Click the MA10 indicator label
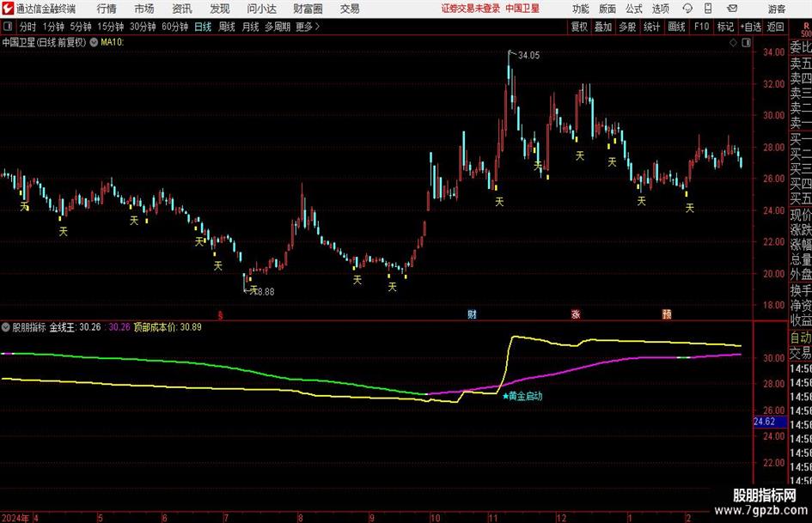Screen dimensions: 812x523 tap(112, 42)
